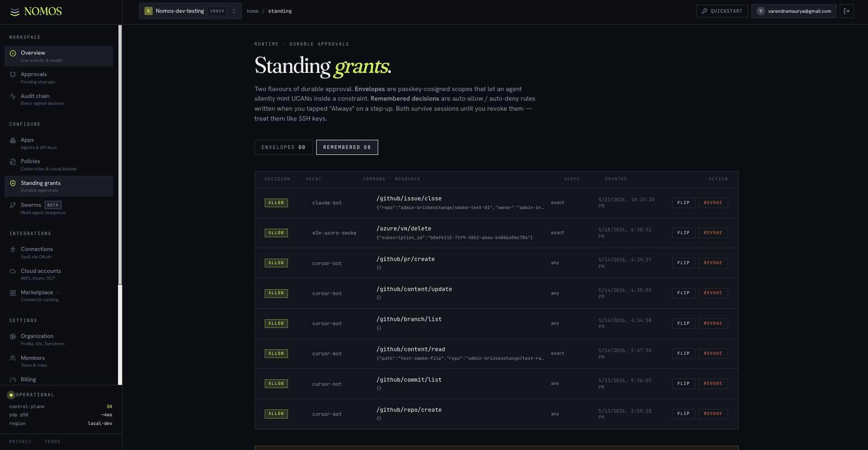Click the Connections plug icon
This screenshot has height=450, width=868.
[x=13, y=250]
